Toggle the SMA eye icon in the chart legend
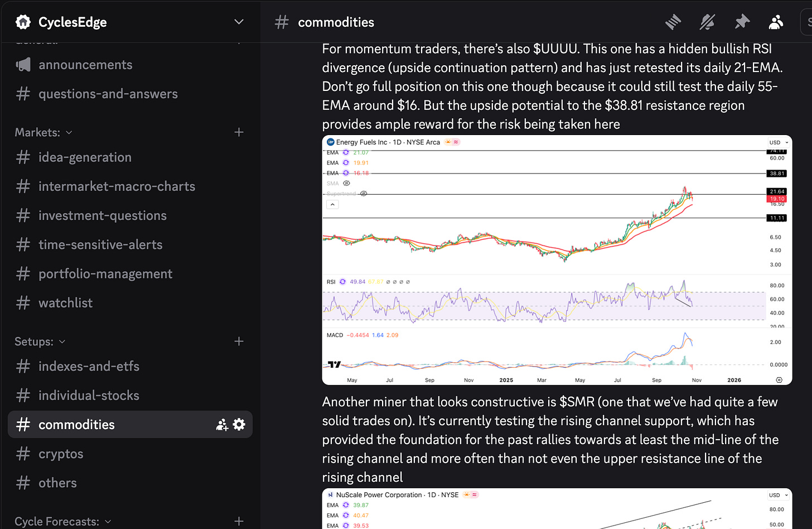 [346, 183]
